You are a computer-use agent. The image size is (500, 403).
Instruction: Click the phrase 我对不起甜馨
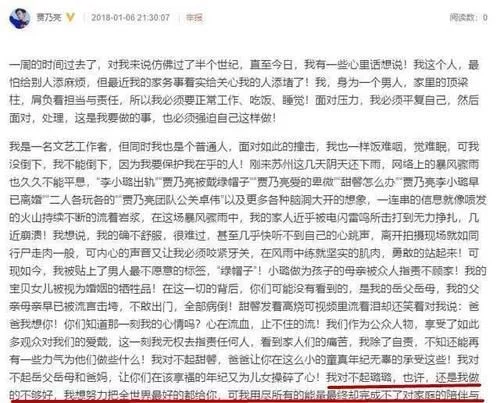click(184, 360)
